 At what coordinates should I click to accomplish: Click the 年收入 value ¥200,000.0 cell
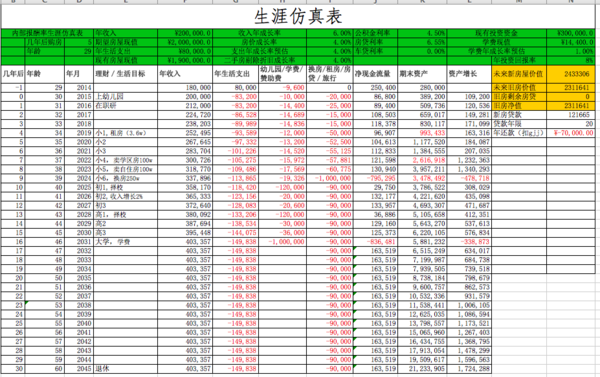(185, 33)
